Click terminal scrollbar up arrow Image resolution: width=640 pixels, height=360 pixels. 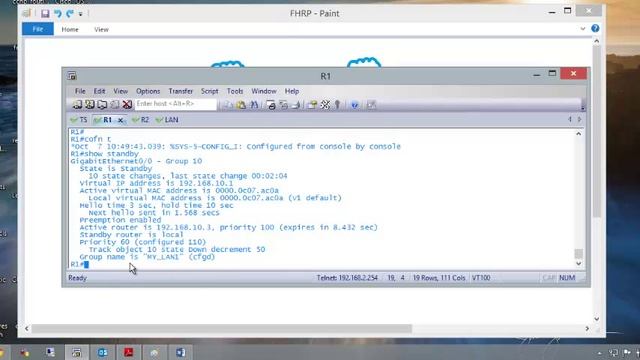578,134
